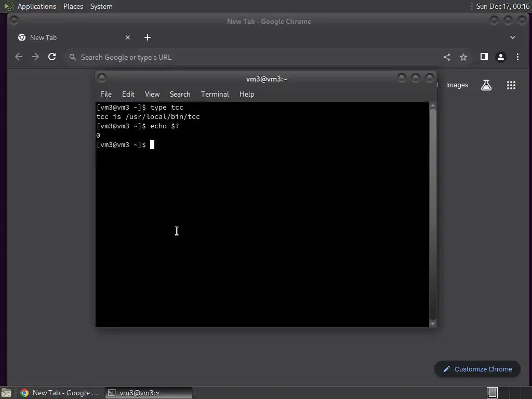
Task: Expand the tab search chevron
Action: point(513,37)
